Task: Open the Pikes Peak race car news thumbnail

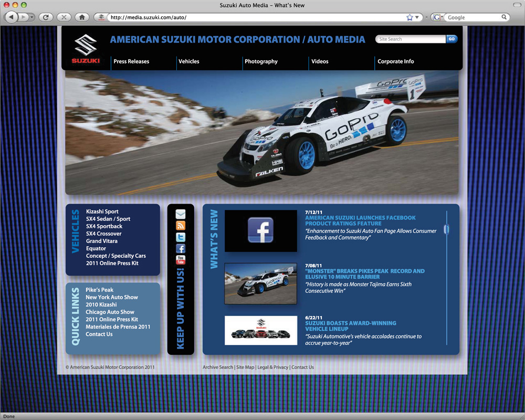Action: (260, 283)
